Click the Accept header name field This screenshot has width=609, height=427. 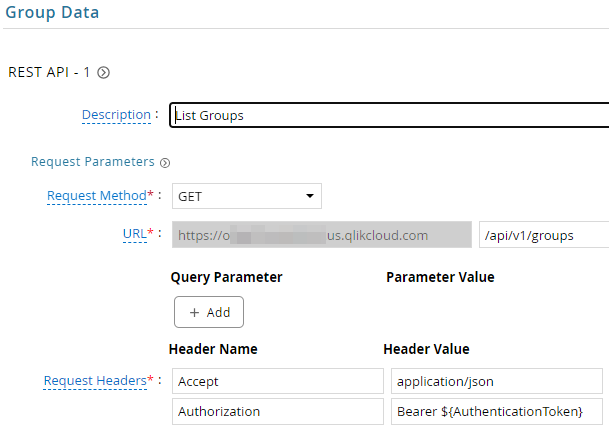(278, 381)
